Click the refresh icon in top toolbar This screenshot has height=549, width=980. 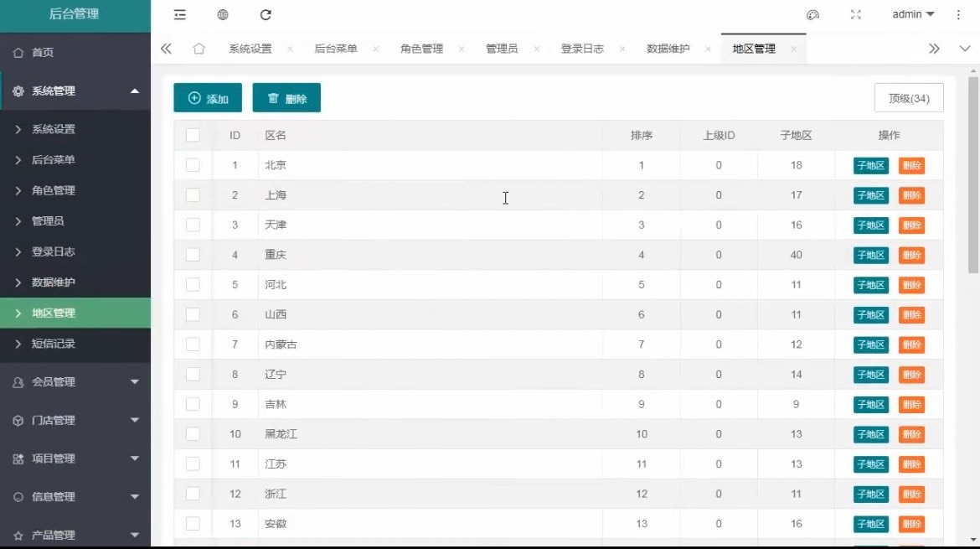[x=266, y=14]
